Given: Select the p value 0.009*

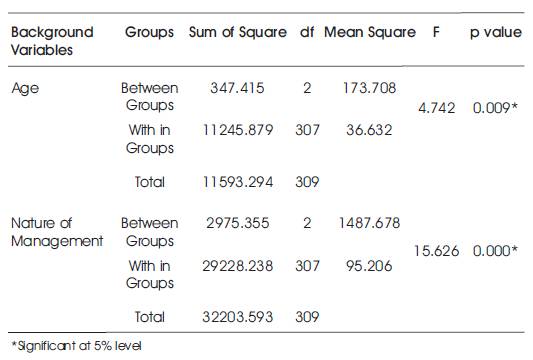Looking at the screenshot, I should point(495,108).
